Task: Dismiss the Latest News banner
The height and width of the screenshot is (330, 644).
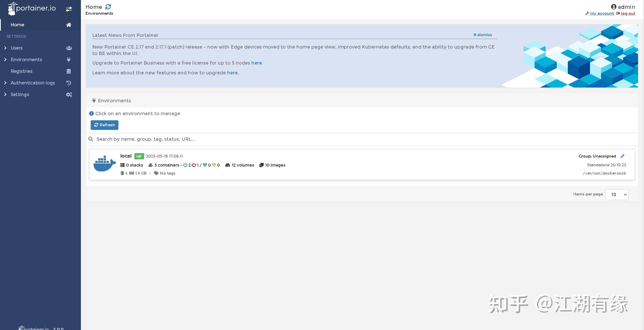Action: [482, 35]
